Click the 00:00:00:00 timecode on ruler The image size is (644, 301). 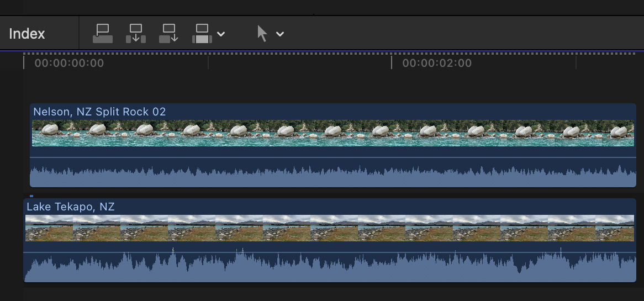coord(69,63)
